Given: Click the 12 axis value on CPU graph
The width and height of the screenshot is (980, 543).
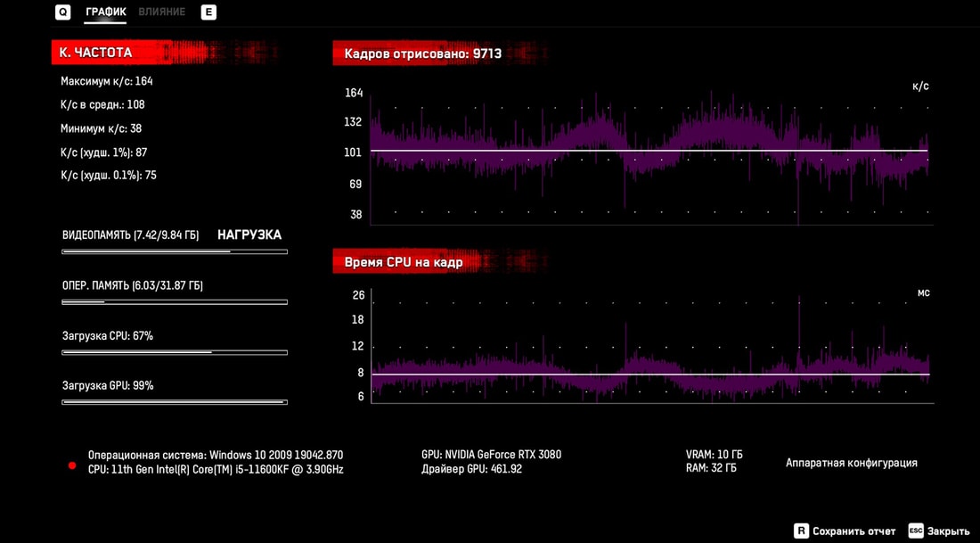Looking at the screenshot, I should coord(359,346).
